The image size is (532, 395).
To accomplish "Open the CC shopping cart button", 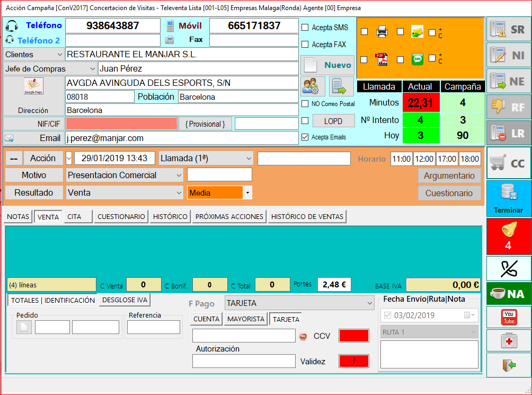I will (509, 163).
